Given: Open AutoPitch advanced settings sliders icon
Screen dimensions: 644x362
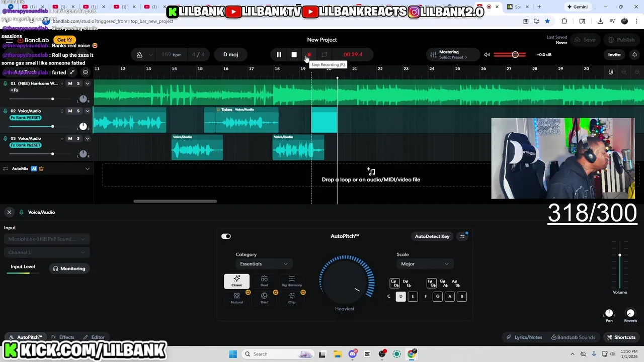Looking at the screenshot, I should [462, 236].
